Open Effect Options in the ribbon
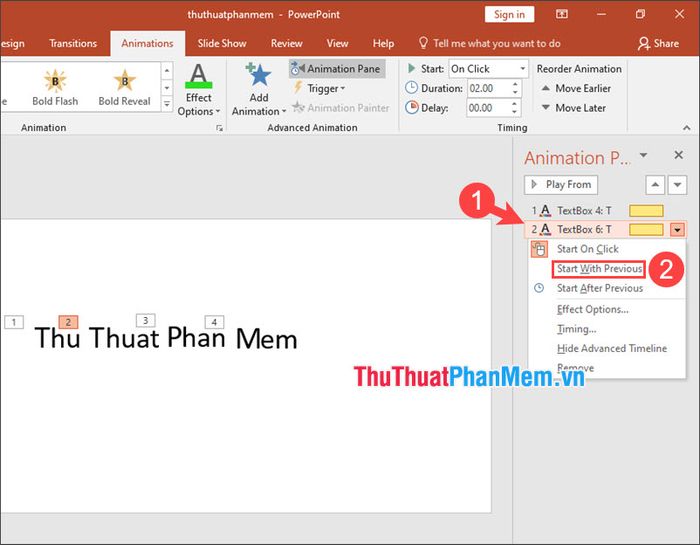The image size is (700, 545). (199, 90)
